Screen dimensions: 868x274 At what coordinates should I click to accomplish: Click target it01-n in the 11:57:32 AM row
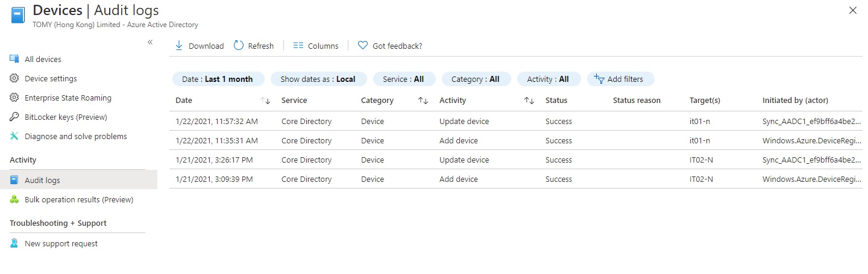tap(700, 121)
